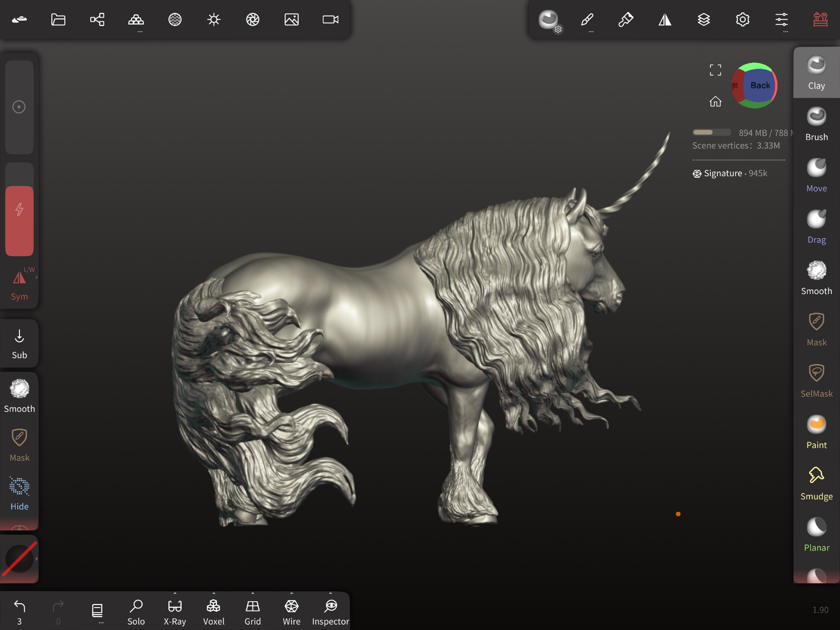Open the settings gear menu
The width and height of the screenshot is (840, 630).
(742, 19)
